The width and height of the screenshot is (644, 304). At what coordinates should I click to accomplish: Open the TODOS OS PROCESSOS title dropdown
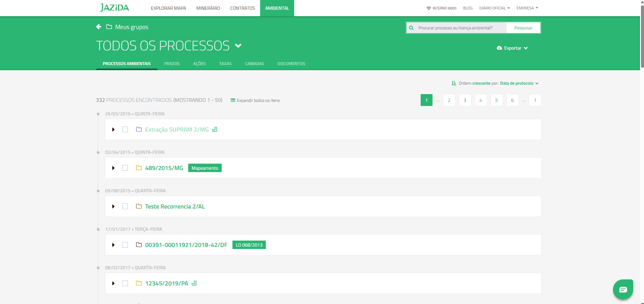239,46
